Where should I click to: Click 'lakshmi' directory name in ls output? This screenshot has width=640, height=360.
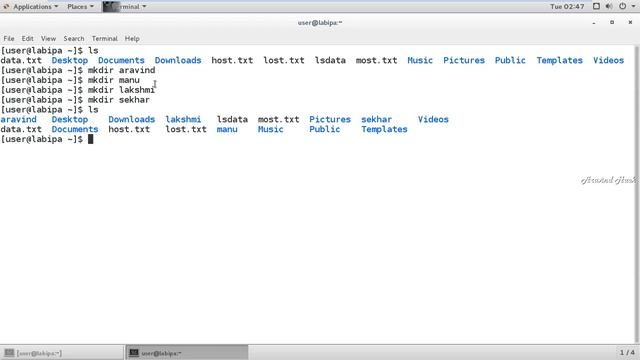(x=183, y=119)
